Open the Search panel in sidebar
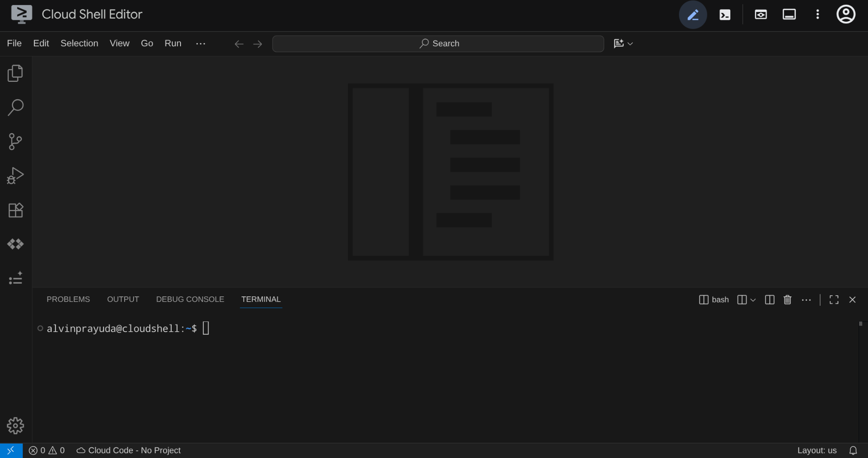868x458 pixels. 15,107
